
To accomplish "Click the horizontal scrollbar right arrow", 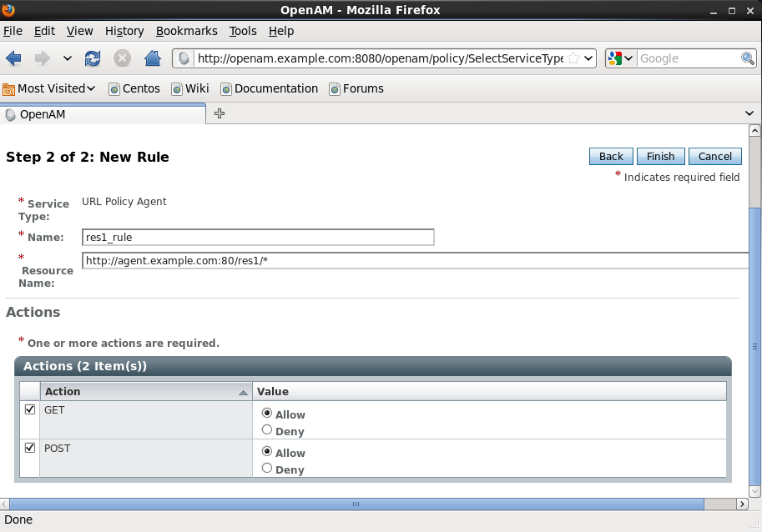I will coord(742,504).
